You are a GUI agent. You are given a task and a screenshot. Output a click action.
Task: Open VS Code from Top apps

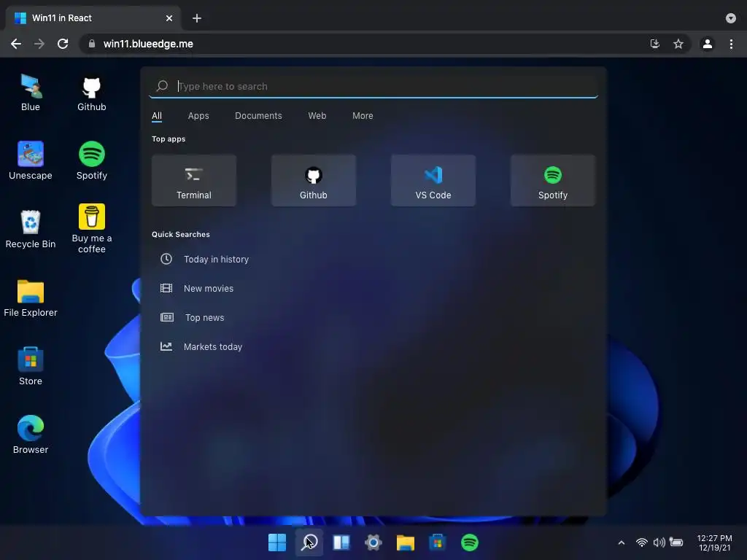[433, 181]
